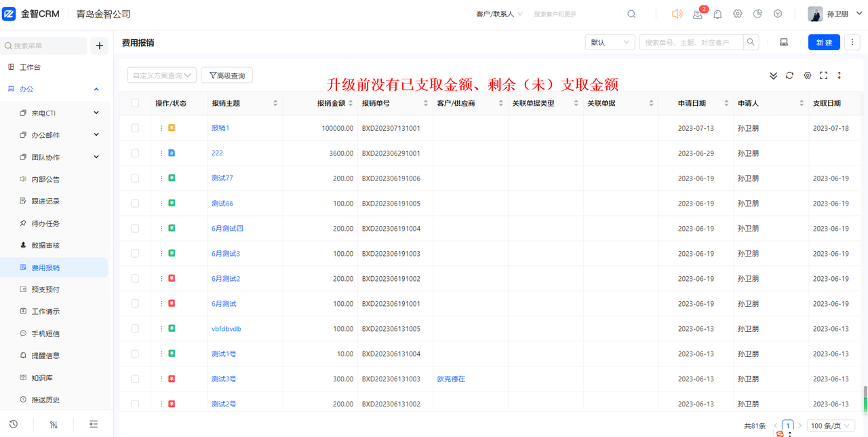Viewport: 868px width, 437px height.
Task: Open the 100条/页 page size dropdown
Action: 830,426
